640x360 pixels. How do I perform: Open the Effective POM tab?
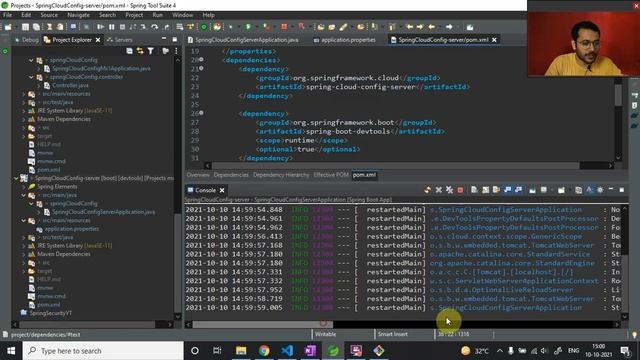click(x=331, y=175)
